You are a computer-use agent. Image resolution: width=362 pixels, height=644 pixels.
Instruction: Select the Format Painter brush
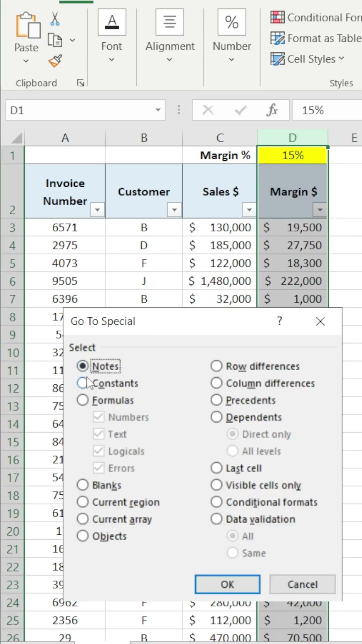(55, 61)
